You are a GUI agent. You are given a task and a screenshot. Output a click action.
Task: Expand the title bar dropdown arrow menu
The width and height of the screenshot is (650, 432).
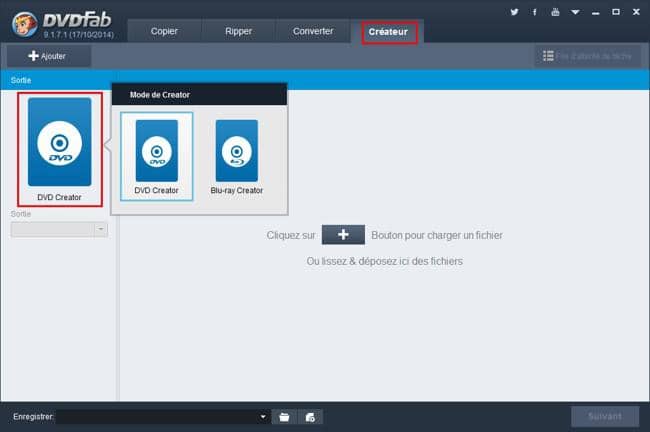577,11
